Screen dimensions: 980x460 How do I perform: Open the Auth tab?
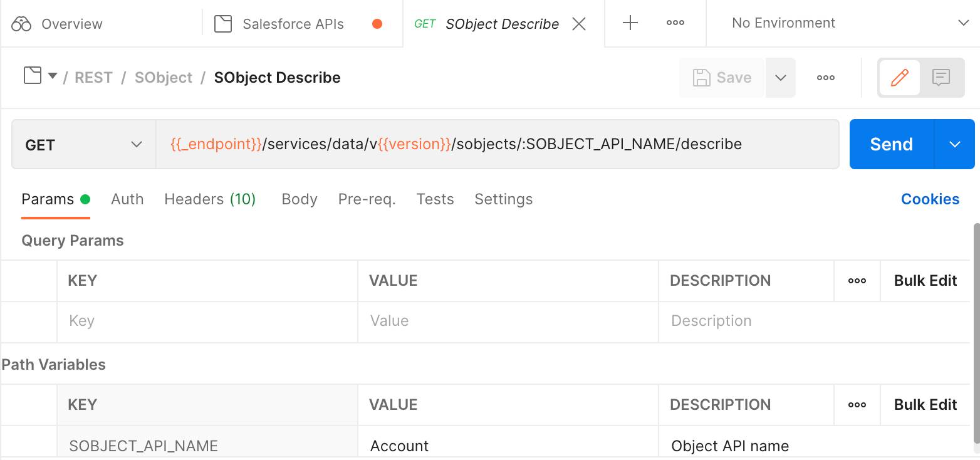tap(127, 199)
